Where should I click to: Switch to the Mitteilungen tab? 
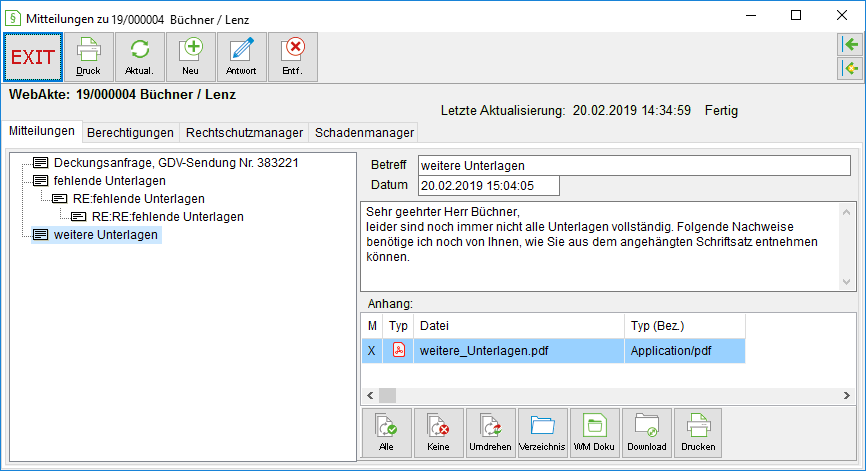[41, 131]
